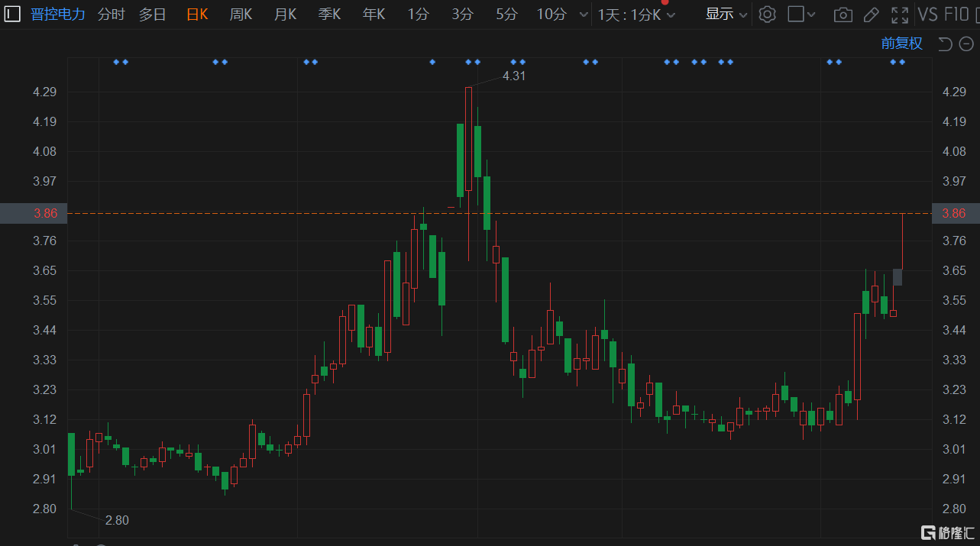Select the 季K tab

[329, 14]
